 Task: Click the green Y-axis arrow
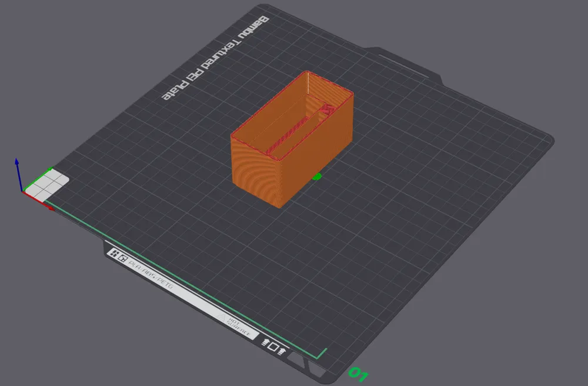(x=36, y=178)
